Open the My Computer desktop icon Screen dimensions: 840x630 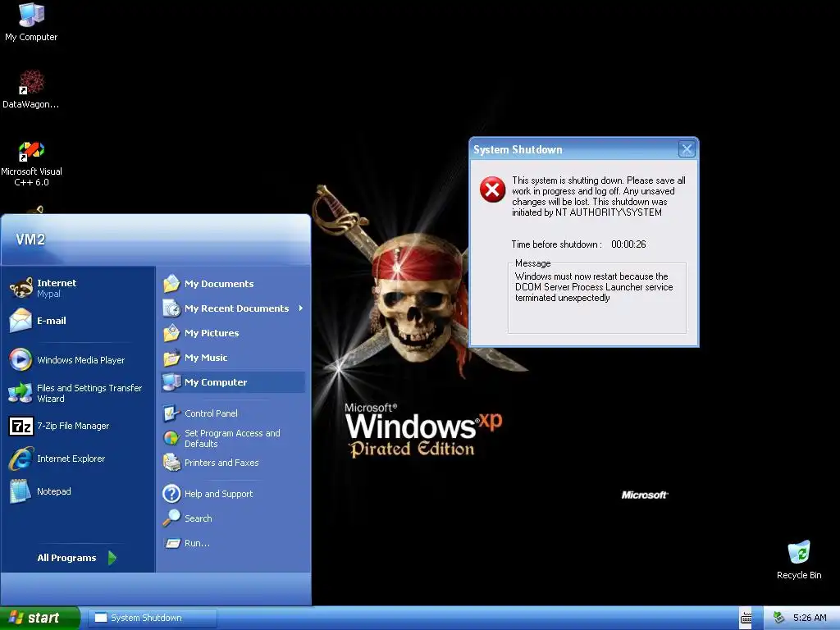point(31,22)
